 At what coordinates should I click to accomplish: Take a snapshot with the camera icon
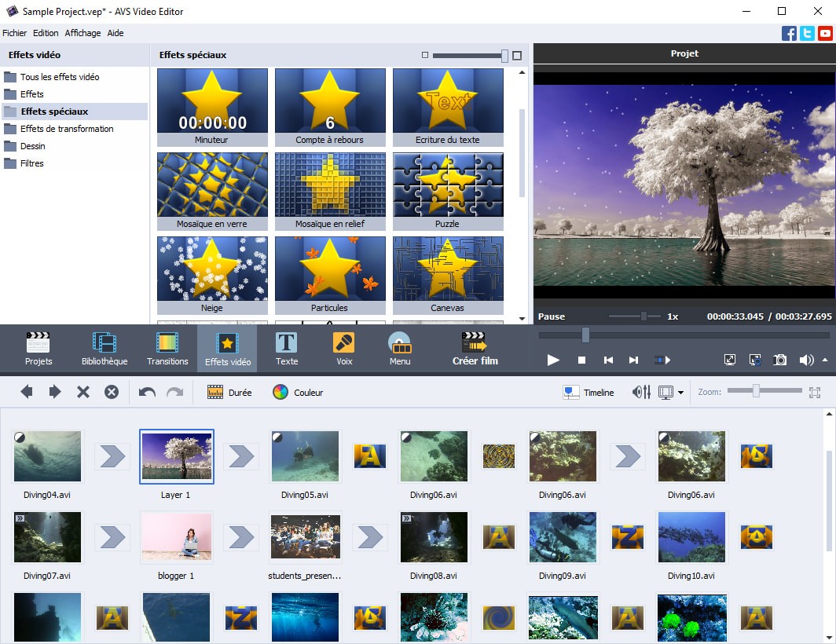[779, 360]
